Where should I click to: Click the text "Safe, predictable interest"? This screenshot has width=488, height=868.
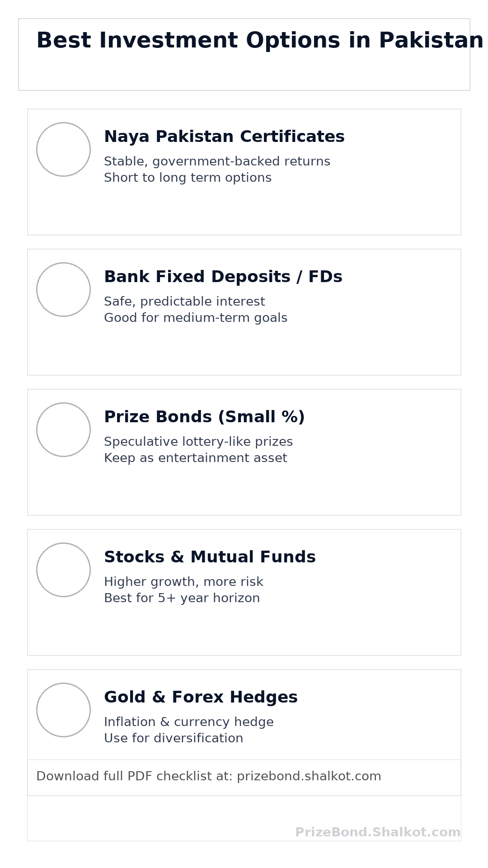(184, 302)
